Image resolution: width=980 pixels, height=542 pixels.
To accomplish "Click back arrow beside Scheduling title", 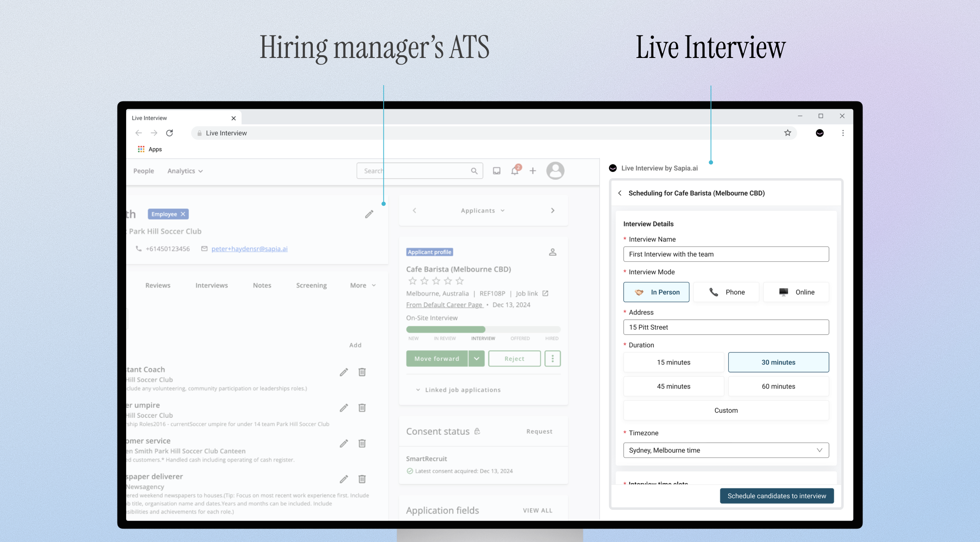I will click(620, 193).
